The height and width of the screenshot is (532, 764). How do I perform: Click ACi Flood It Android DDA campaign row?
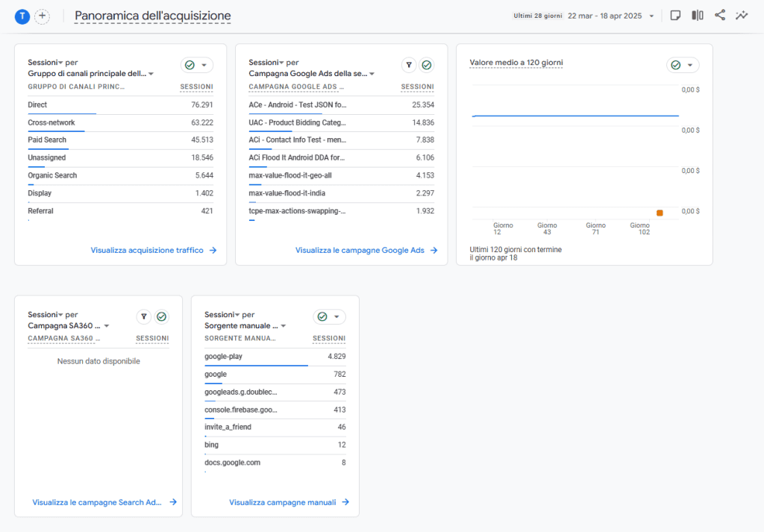pos(341,158)
